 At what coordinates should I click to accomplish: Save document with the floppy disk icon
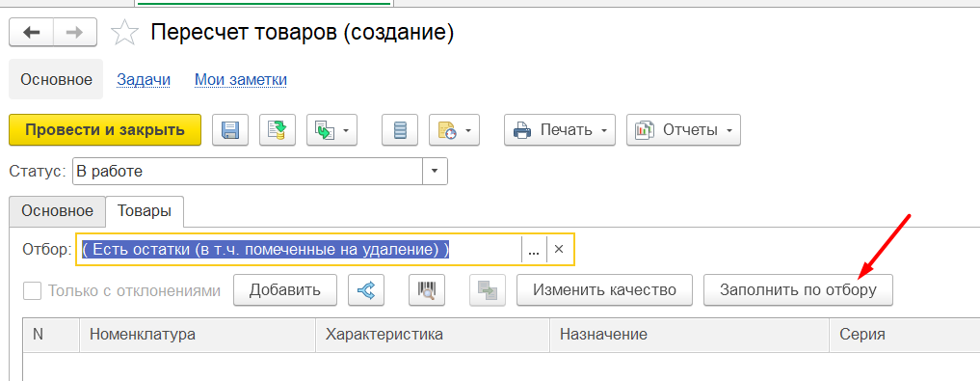pos(230,130)
